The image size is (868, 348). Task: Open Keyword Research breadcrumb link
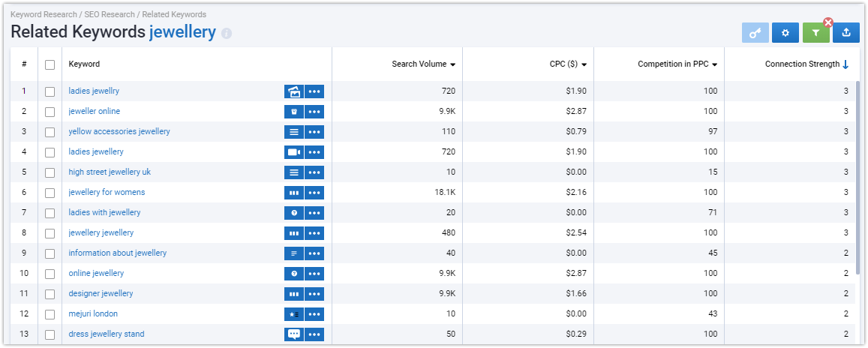pyautogui.click(x=44, y=14)
